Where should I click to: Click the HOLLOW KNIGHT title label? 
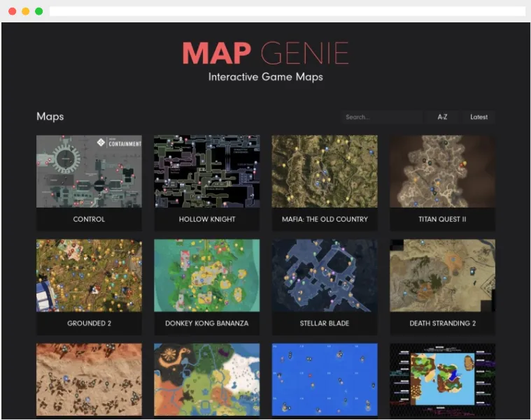(x=207, y=219)
